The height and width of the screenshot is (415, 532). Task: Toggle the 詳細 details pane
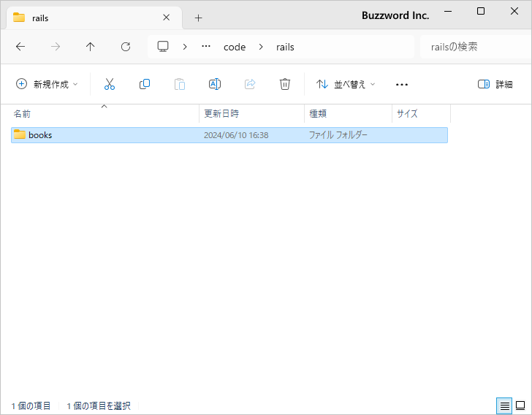coord(495,84)
